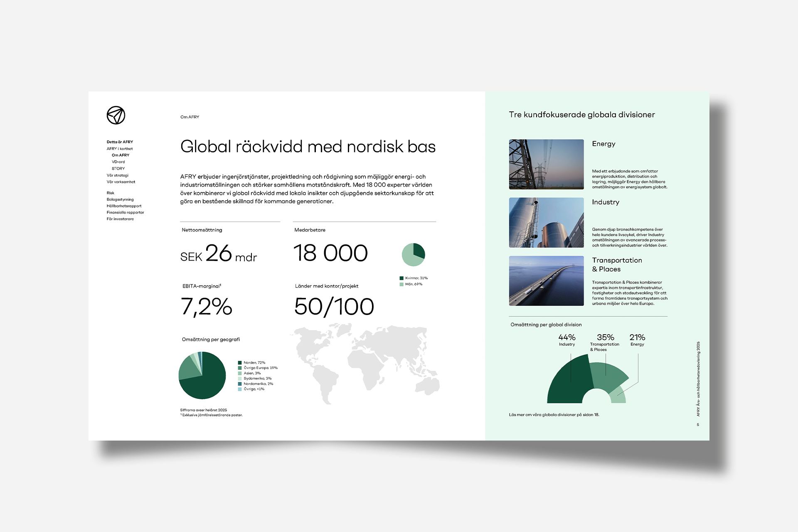Select the 'Omsättning per geografi' label

(211, 340)
